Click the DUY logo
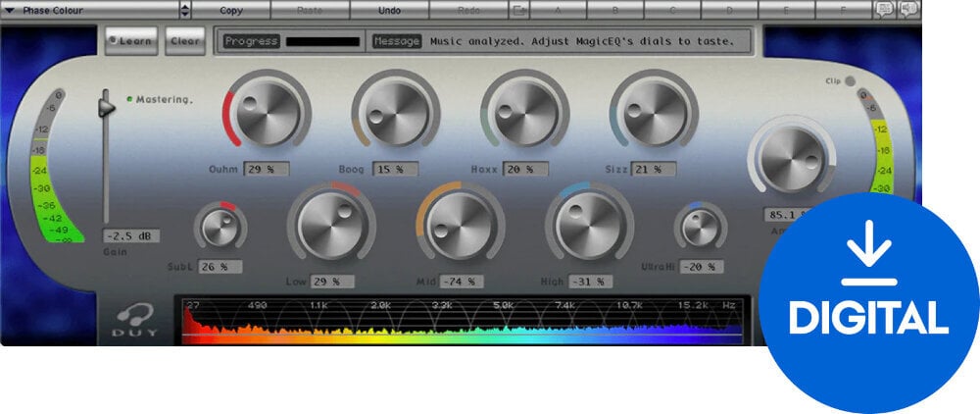The width and height of the screenshot is (980, 414). [x=135, y=320]
